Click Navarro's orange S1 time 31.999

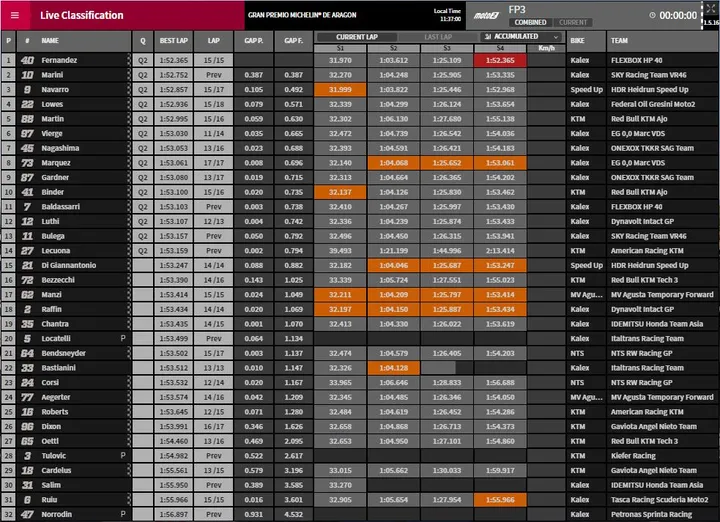tap(340, 90)
